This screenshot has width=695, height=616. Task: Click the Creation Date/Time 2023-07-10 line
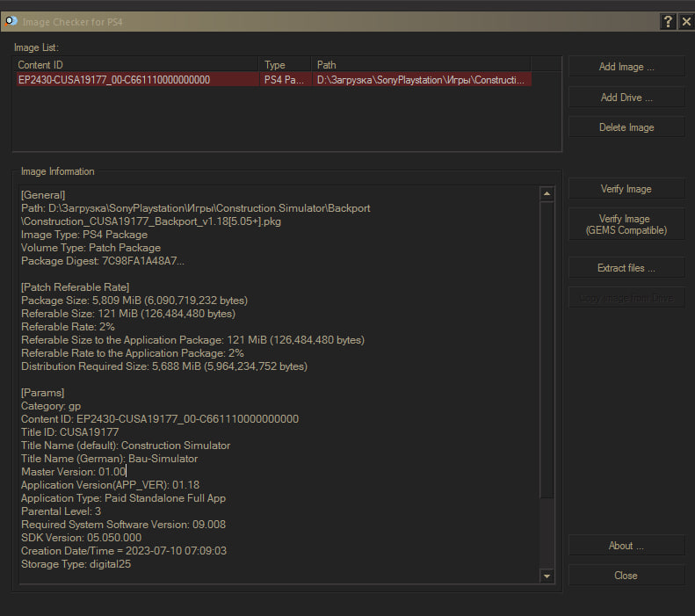click(124, 551)
